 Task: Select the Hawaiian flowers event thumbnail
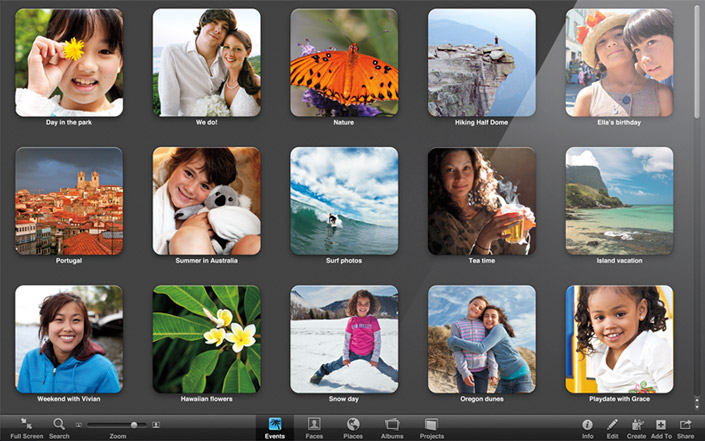pos(206,339)
